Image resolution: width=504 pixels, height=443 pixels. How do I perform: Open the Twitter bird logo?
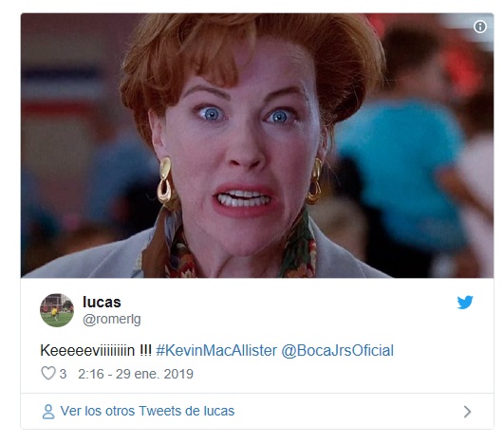pos(465,303)
